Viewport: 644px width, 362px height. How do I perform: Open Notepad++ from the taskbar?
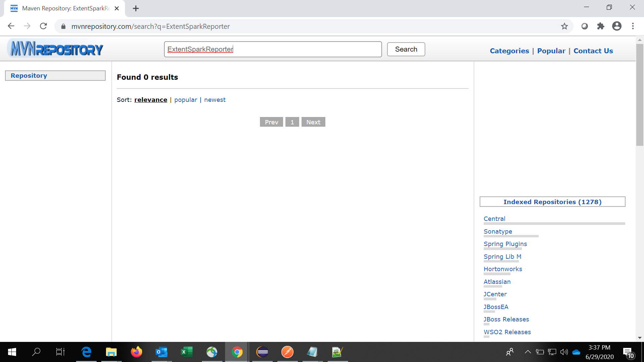click(x=337, y=352)
